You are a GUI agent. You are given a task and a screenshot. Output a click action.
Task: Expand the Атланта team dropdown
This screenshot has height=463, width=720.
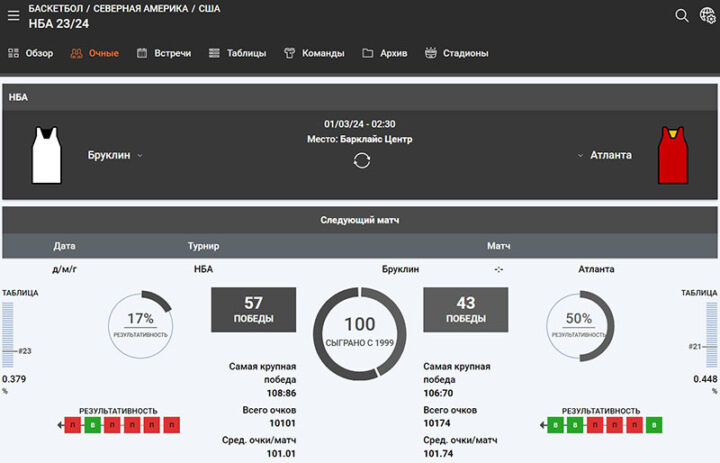point(580,156)
